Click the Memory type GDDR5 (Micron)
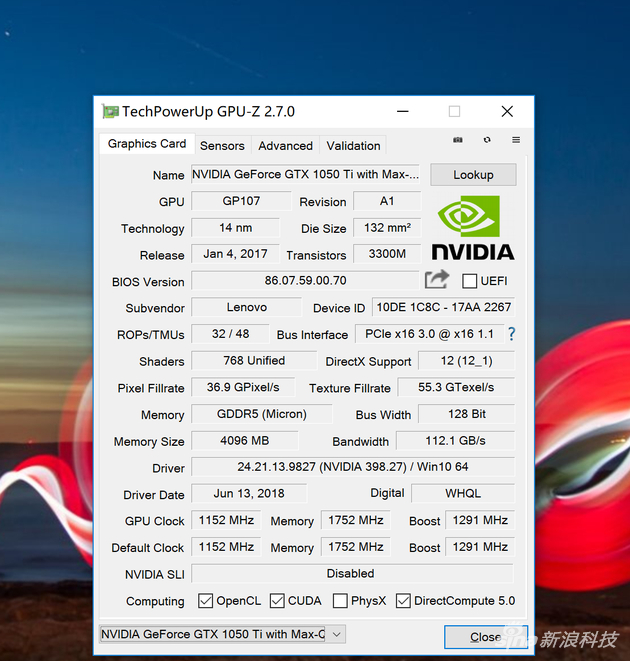 coord(261,414)
